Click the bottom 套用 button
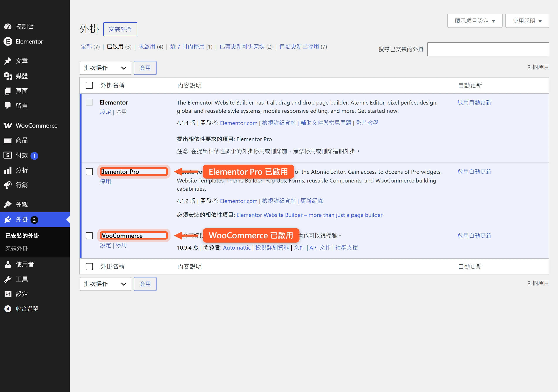558x392 pixels. click(x=145, y=284)
